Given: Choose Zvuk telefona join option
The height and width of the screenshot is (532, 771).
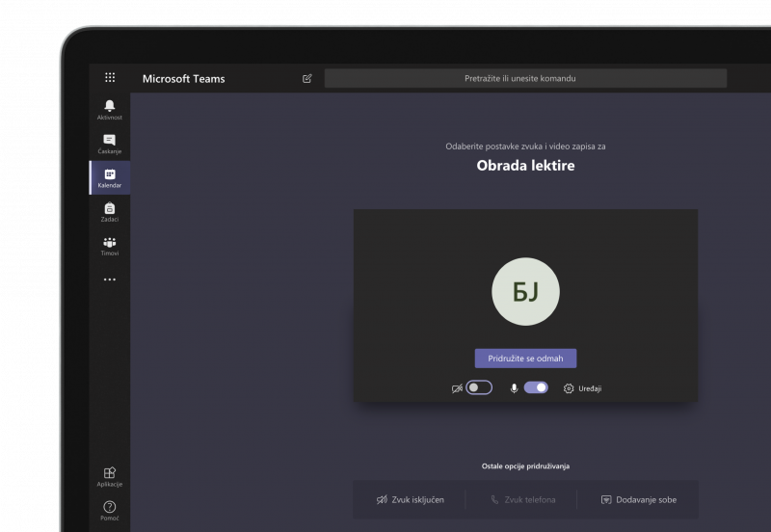Looking at the screenshot, I should point(523,499).
